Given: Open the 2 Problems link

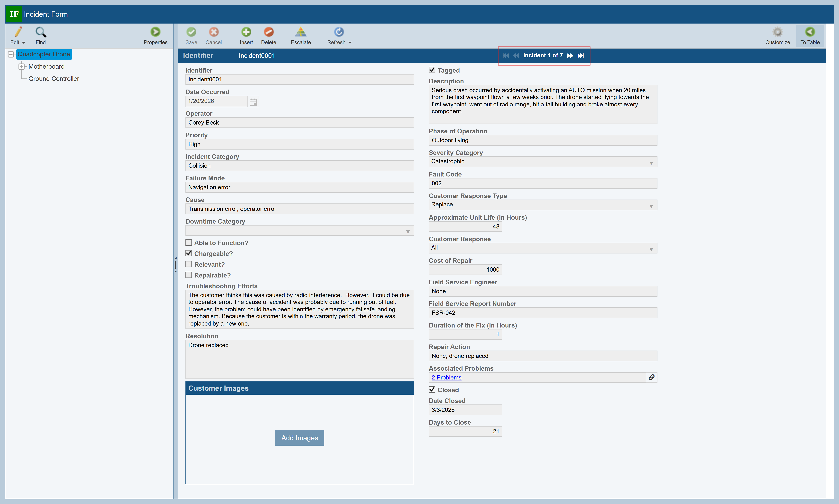Looking at the screenshot, I should 446,377.
